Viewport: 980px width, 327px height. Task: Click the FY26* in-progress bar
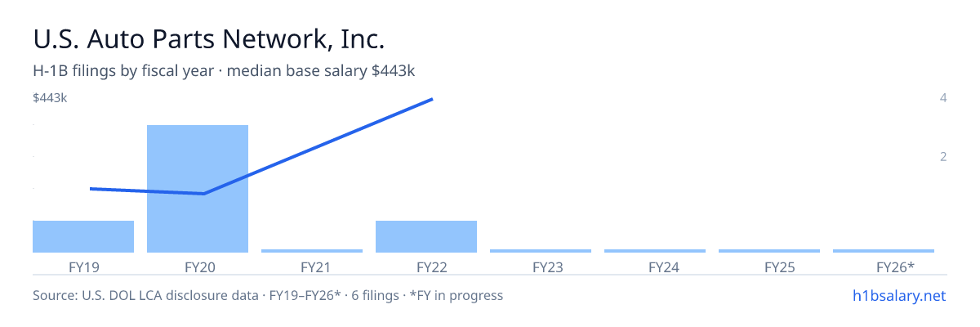coord(884,251)
